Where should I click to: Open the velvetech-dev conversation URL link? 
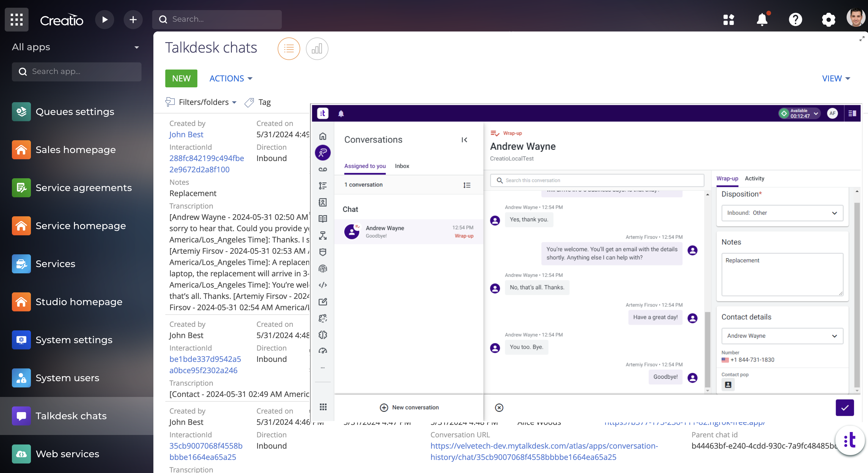click(544, 451)
